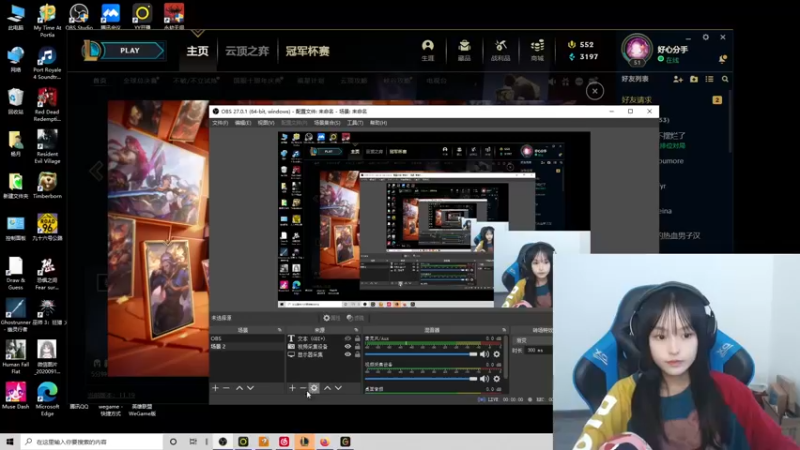The height and width of the screenshot is (450, 800).
Task: Open the 商城 store icon
Action: [x=537, y=51]
